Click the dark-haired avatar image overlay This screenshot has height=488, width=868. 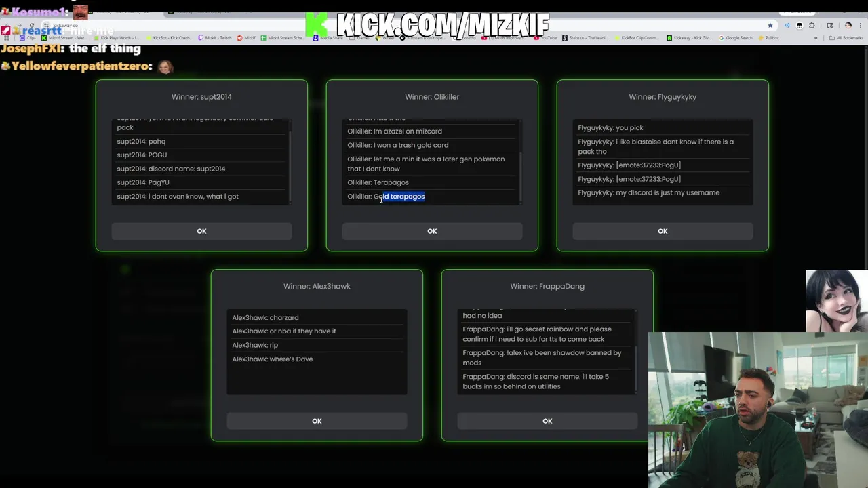tap(837, 301)
